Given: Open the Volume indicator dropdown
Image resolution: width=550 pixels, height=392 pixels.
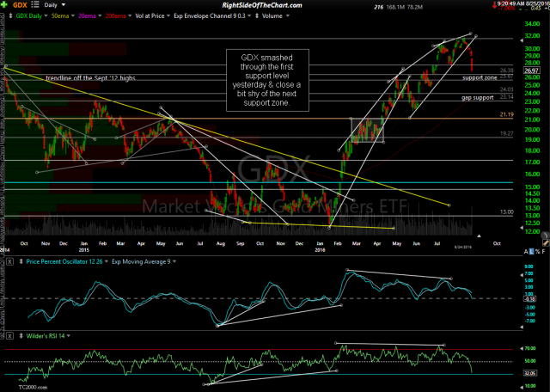Looking at the screenshot, I should point(276,15).
